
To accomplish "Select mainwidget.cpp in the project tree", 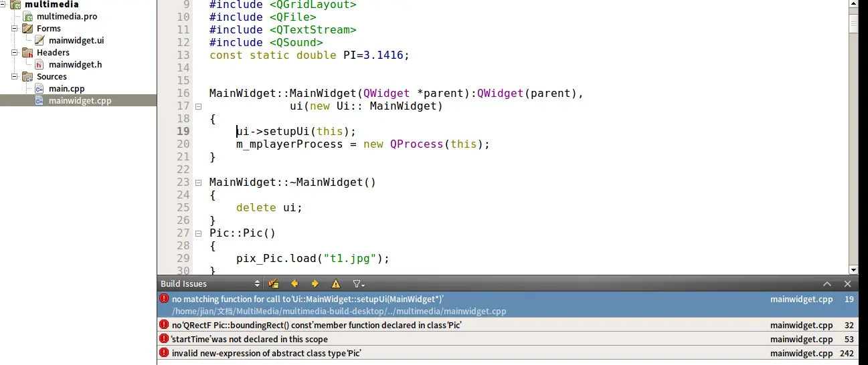I will tap(80, 101).
